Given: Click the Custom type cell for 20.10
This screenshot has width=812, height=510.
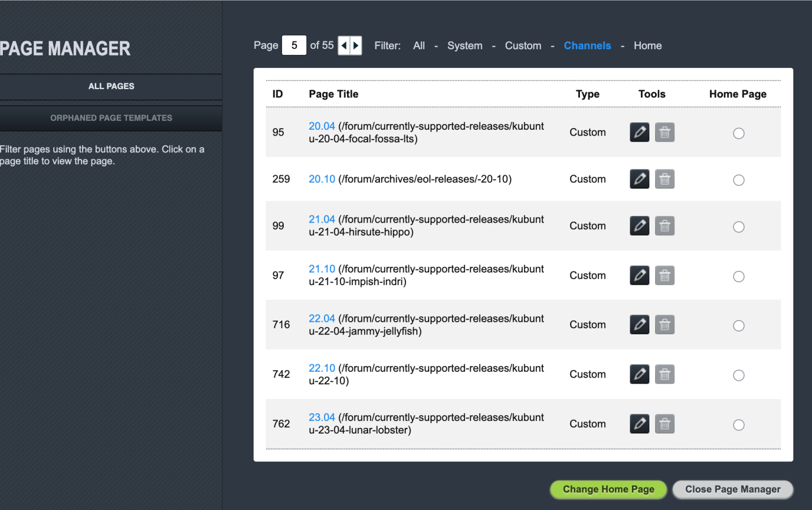Looking at the screenshot, I should click(588, 179).
